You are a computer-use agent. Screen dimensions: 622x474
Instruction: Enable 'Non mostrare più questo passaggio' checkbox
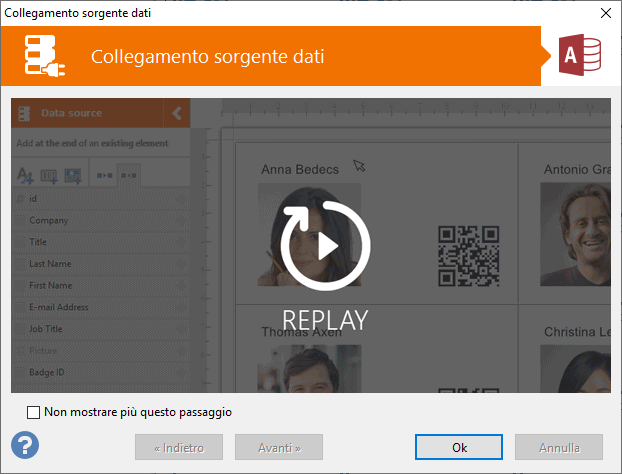(x=34, y=411)
